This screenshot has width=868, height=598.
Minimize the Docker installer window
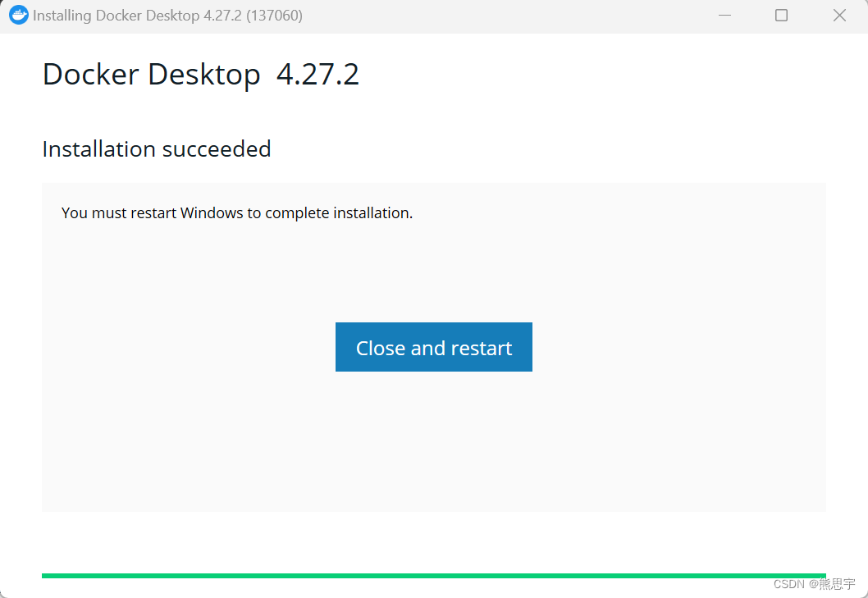point(724,15)
